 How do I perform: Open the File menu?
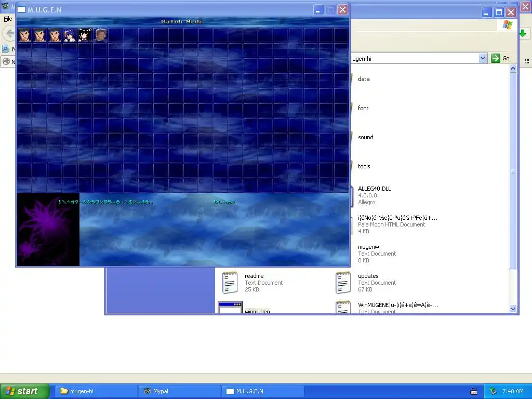click(8, 19)
